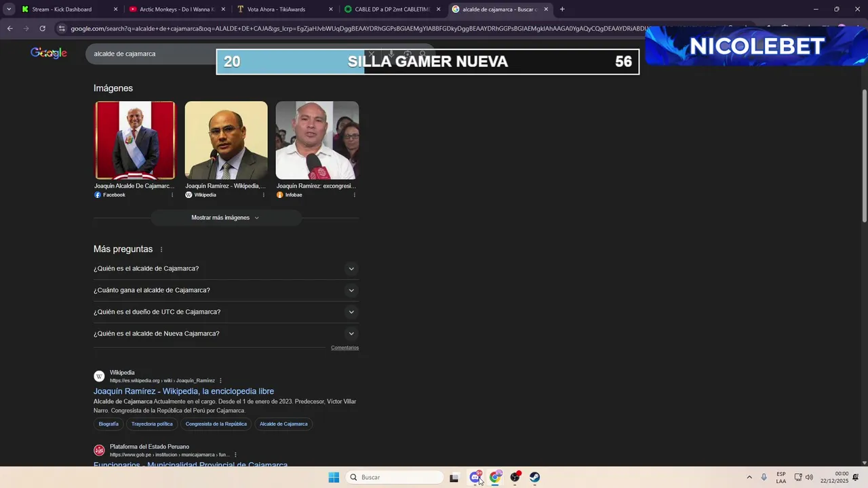Open options menu for Wikipedia image
Viewport: 868px width, 488px height.
[264, 195]
